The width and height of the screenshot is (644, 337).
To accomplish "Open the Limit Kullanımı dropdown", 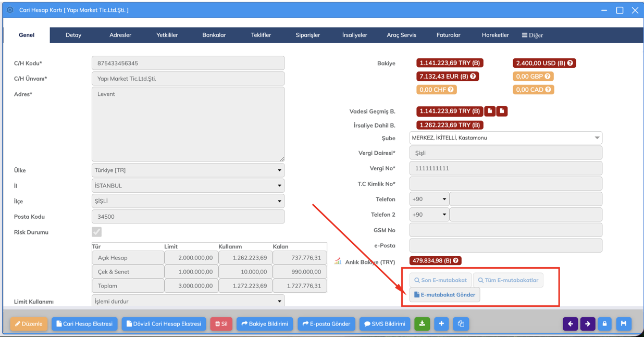I will click(188, 302).
